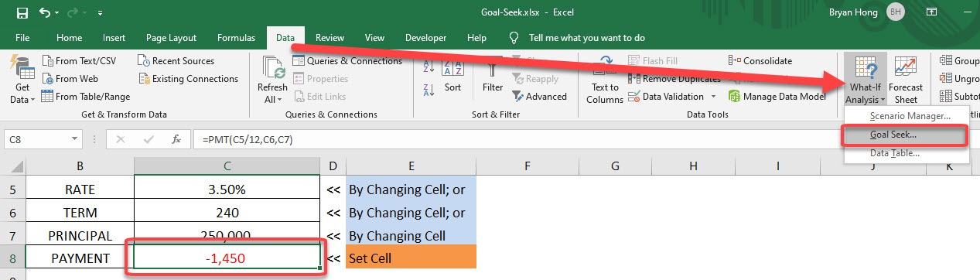Choose Scenario Manager from the menu
Image resolution: width=980 pixels, height=280 pixels.
[x=907, y=116]
